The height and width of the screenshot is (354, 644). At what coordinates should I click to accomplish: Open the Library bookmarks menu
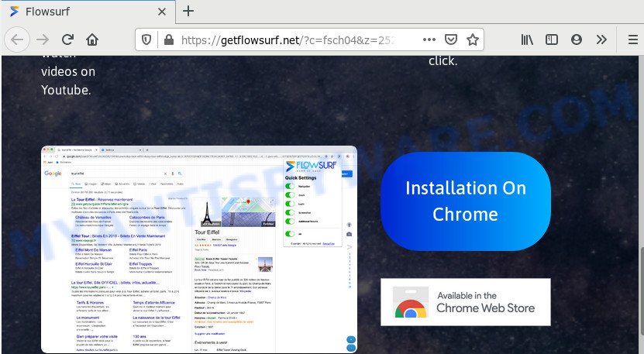[527, 40]
